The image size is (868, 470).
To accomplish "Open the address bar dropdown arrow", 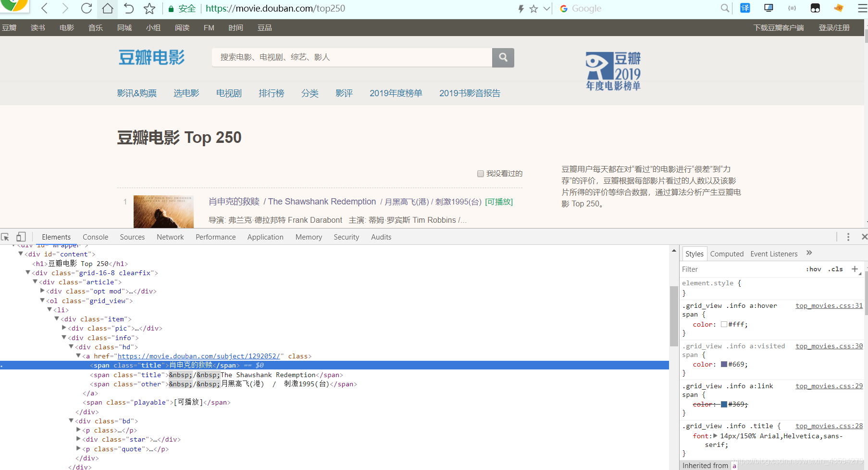I will [x=546, y=9].
